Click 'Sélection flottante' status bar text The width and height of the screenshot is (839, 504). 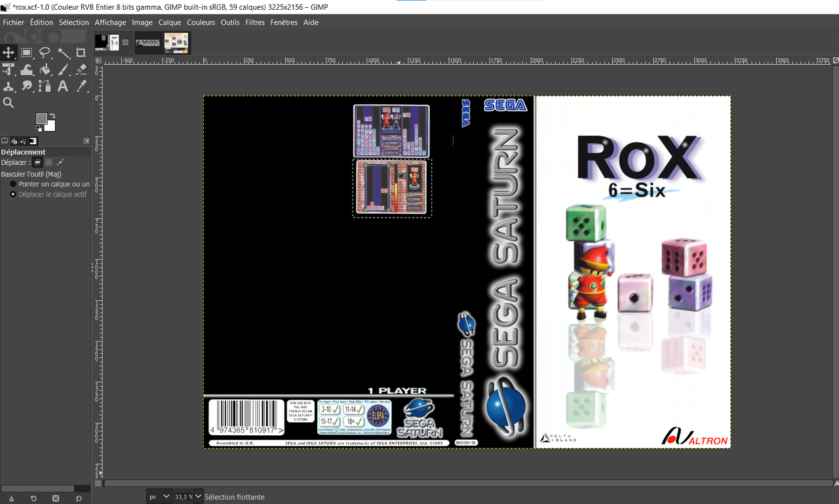pyautogui.click(x=234, y=497)
